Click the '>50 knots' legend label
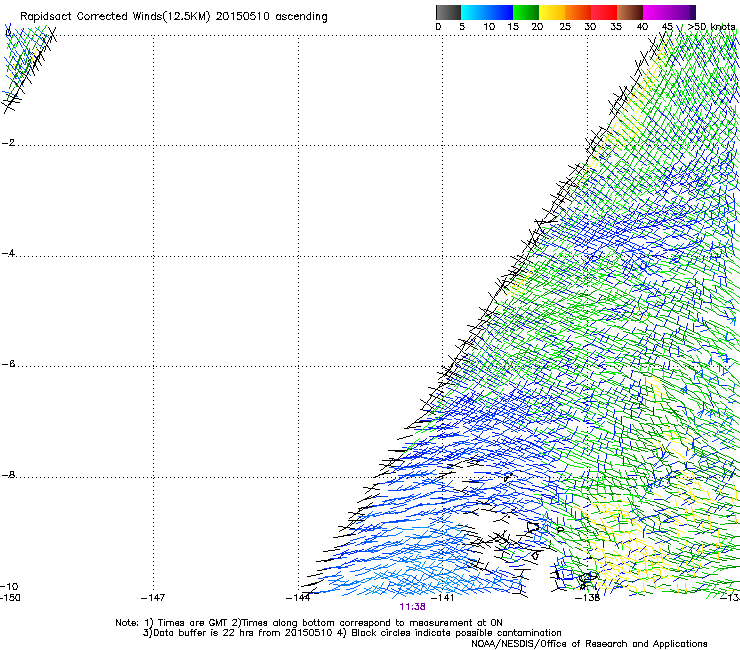Image resolution: width=740 pixels, height=650 pixels. click(711, 27)
